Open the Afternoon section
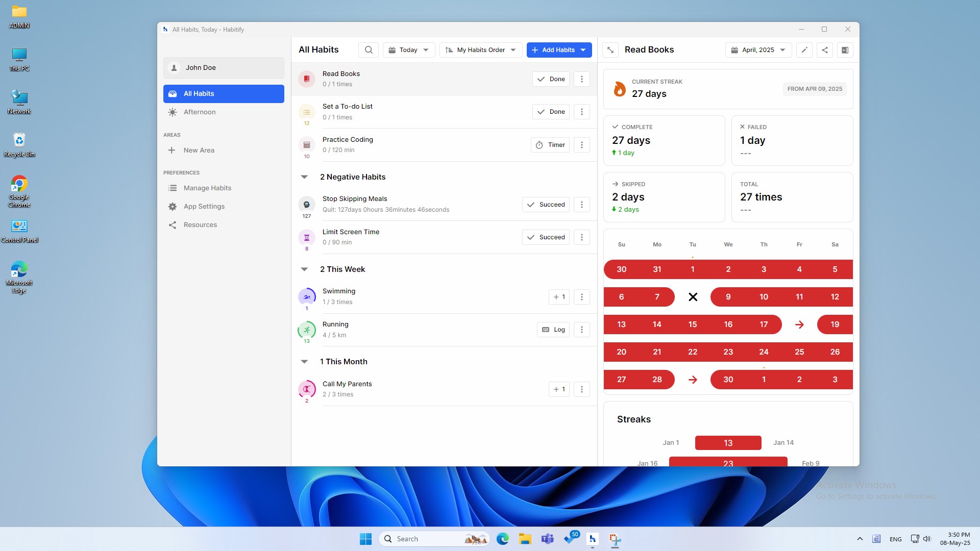980x551 pixels. (224, 112)
